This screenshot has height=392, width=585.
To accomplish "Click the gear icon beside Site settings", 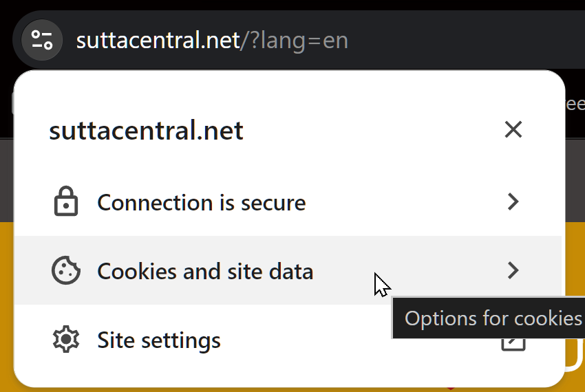I will tap(66, 340).
